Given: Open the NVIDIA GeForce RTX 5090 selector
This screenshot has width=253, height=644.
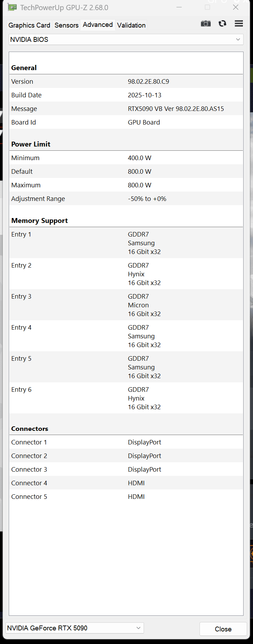Looking at the screenshot, I should click(75, 628).
